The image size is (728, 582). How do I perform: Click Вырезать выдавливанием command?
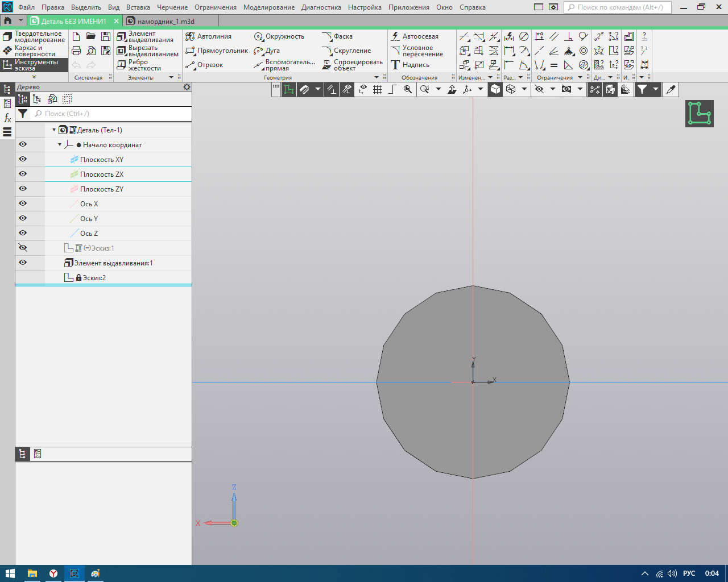coord(147,51)
